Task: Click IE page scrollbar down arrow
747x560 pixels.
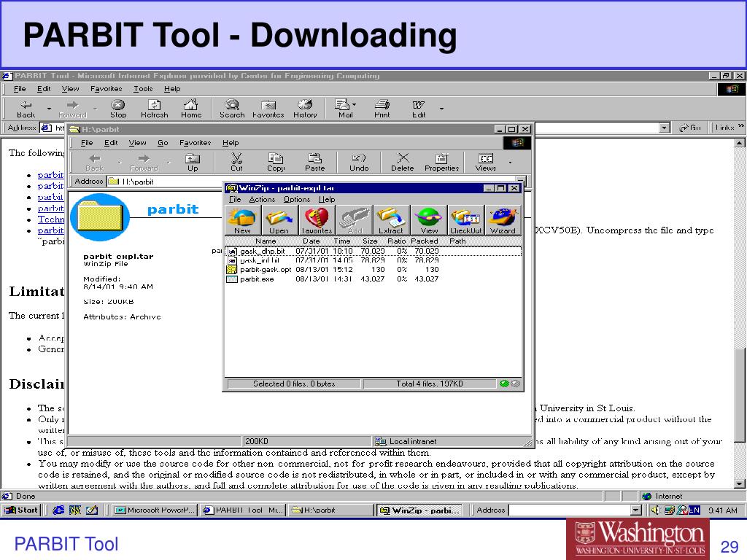Action: tap(740, 484)
